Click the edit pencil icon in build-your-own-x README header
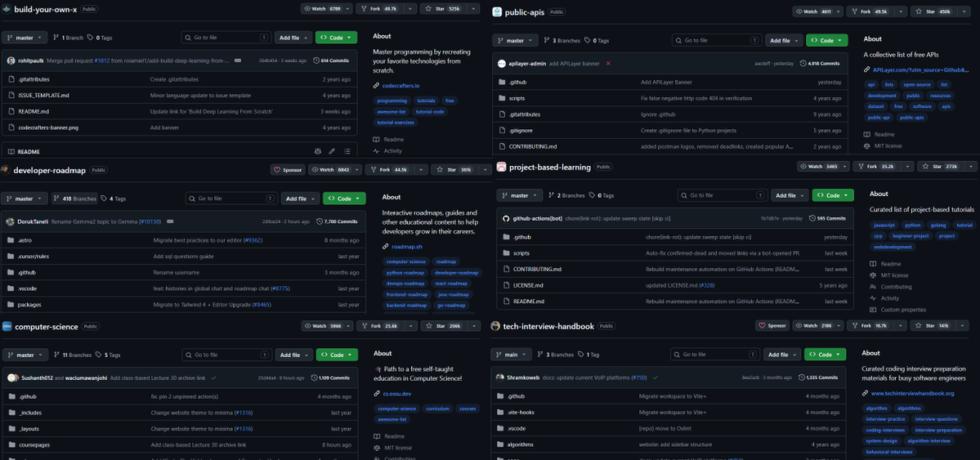Viewport: 980px width, 460px height. tap(332, 151)
